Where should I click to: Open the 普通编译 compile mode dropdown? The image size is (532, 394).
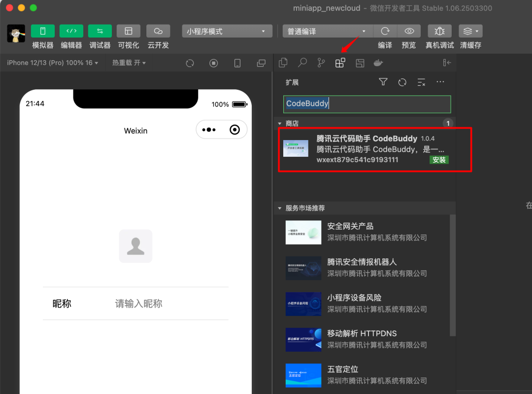coord(328,31)
